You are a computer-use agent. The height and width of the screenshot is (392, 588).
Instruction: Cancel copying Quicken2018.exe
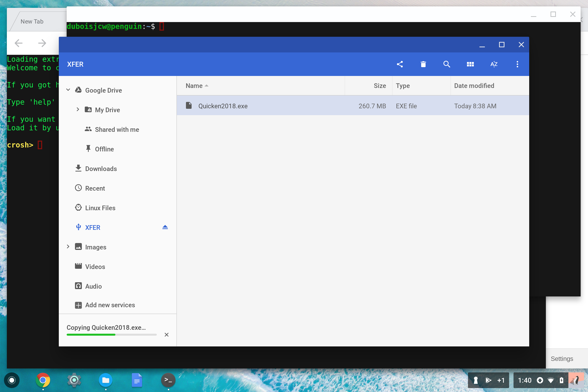pyautogui.click(x=167, y=334)
